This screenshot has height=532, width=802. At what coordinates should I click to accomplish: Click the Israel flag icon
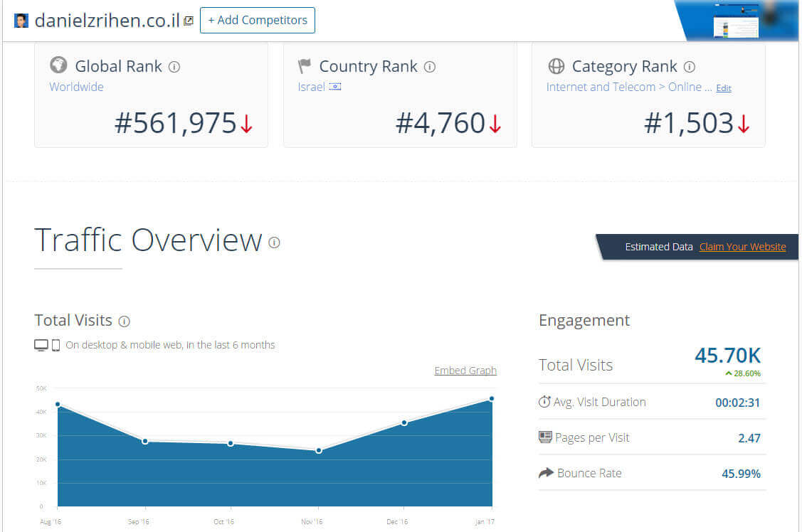coord(335,87)
